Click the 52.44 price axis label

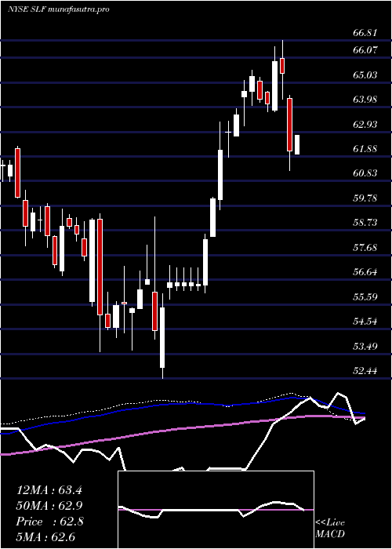pyautogui.click(x=365, y=371)
